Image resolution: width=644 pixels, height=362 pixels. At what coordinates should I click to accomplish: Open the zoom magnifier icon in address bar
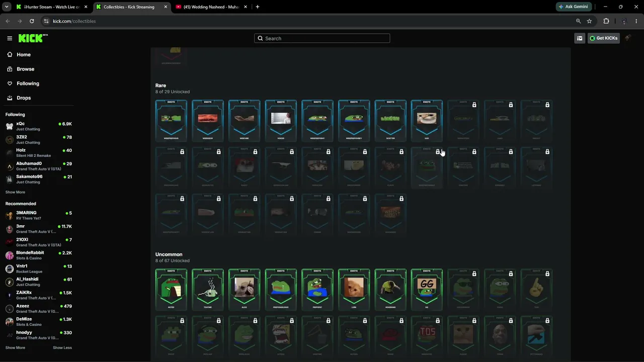[x=578, y=21]
